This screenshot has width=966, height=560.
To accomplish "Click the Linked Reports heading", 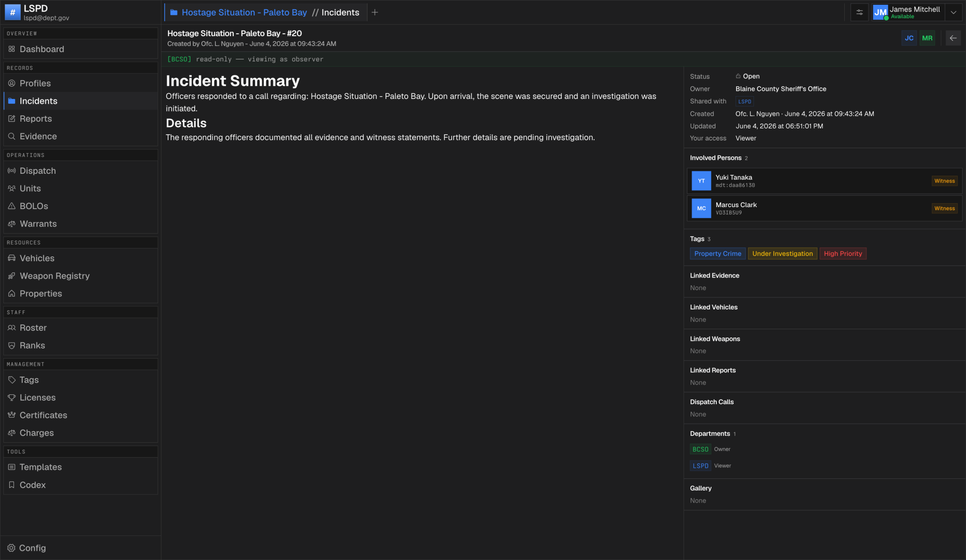I will (x=712, y=370).
